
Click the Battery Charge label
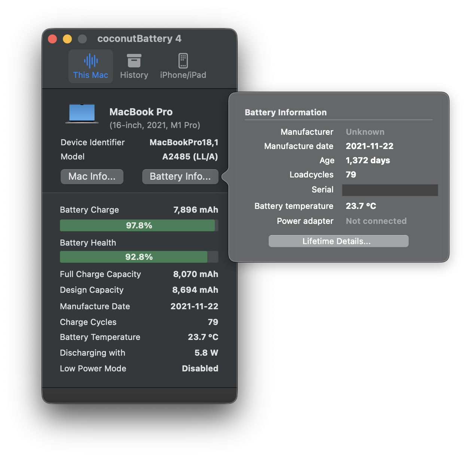pyautogui.click(x=89, y=210)
